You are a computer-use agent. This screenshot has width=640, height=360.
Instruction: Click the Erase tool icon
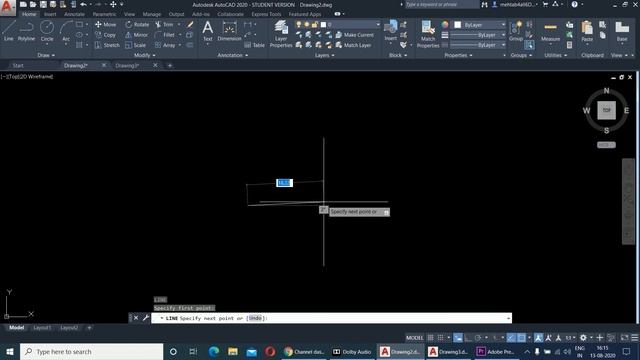pos(190,24)
